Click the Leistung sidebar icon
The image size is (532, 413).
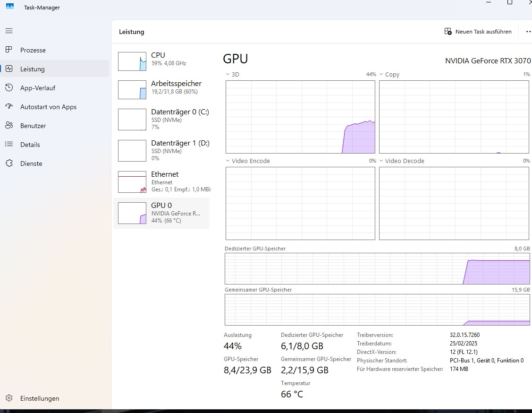9,69
